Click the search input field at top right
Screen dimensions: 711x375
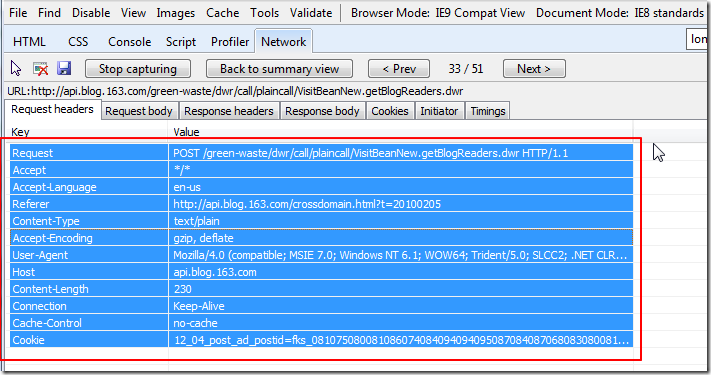point(697,39)
